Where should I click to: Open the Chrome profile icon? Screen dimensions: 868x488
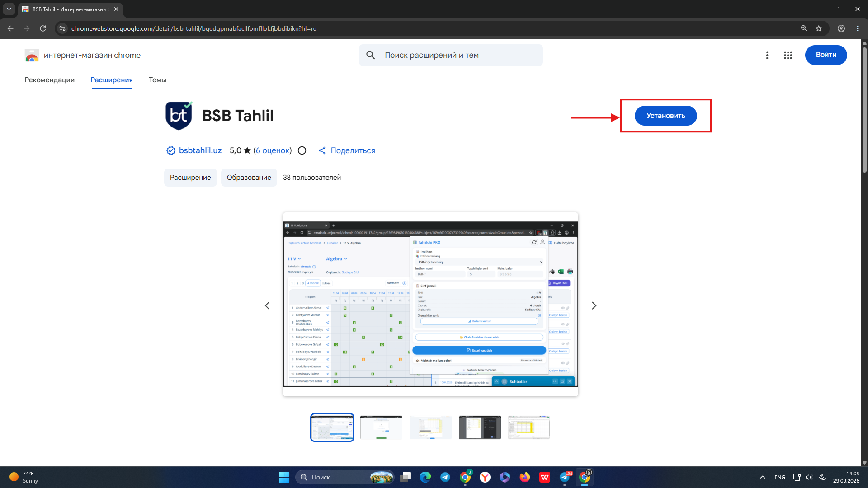point(841,28)
